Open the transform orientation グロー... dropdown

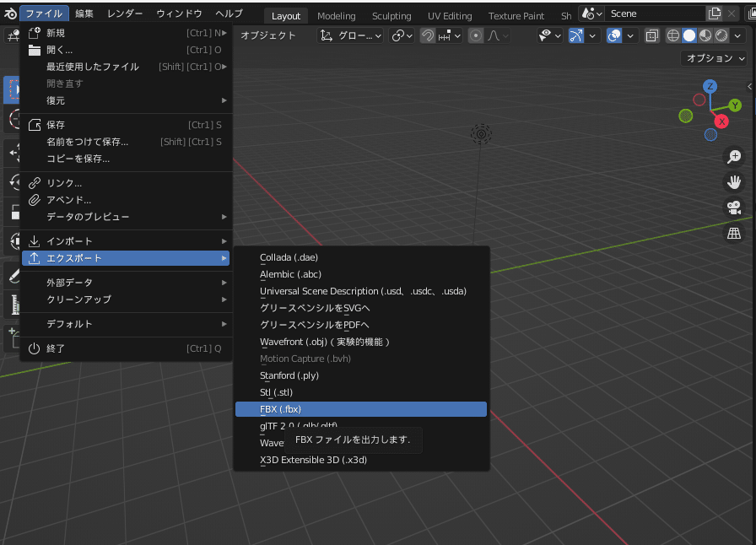350,35
